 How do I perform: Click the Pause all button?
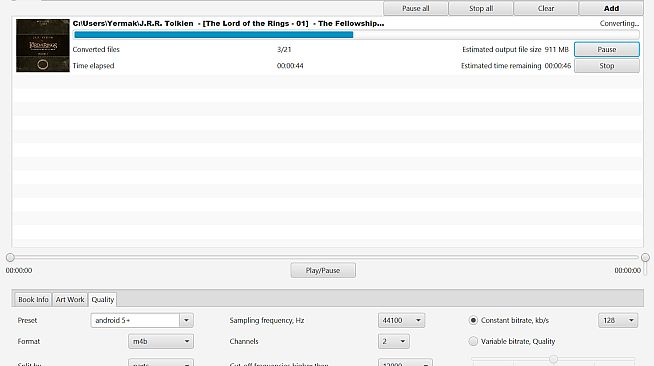click(415, 8)
